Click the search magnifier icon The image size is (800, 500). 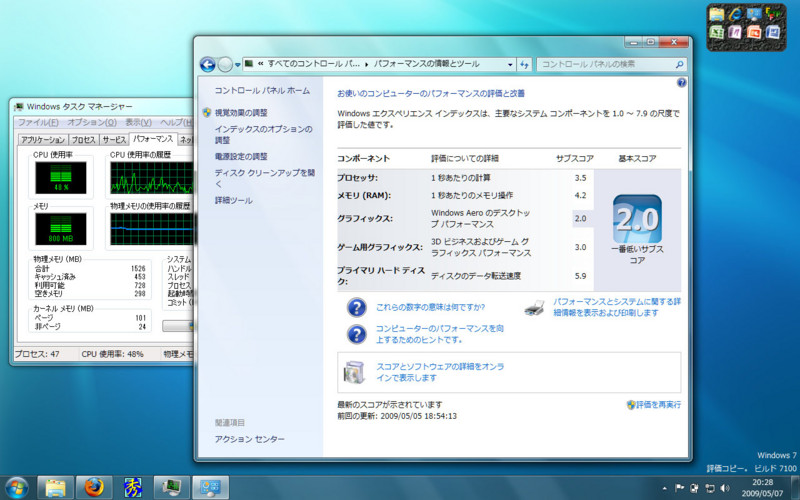click(679, 64)
